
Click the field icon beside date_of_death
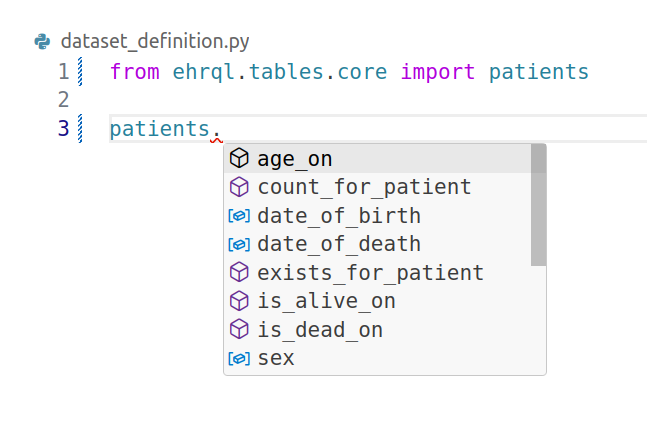pyautogui.click(x=239, y=244)
